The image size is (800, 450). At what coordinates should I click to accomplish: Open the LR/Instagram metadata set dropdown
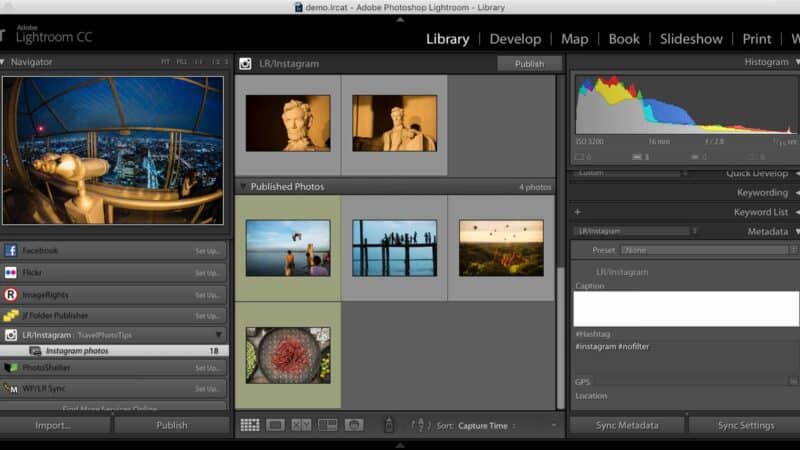tap(636, 231)
